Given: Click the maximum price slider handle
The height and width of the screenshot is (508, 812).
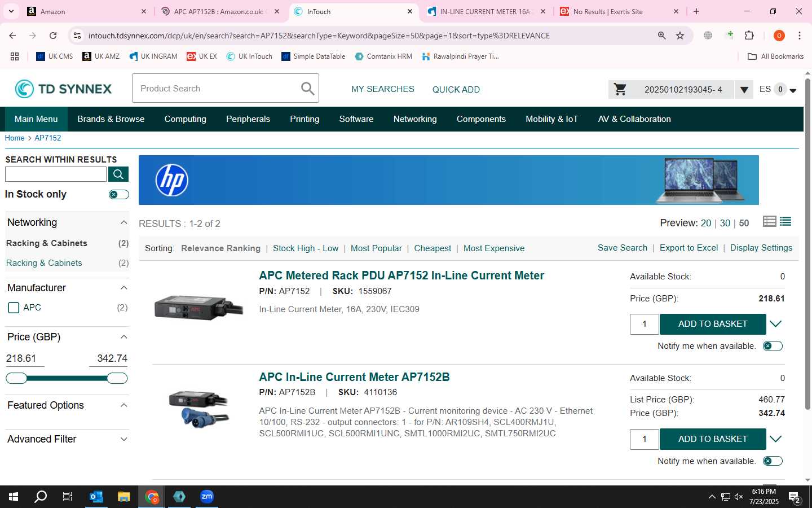Looking at the screenshot, I should tap(117, 378).
